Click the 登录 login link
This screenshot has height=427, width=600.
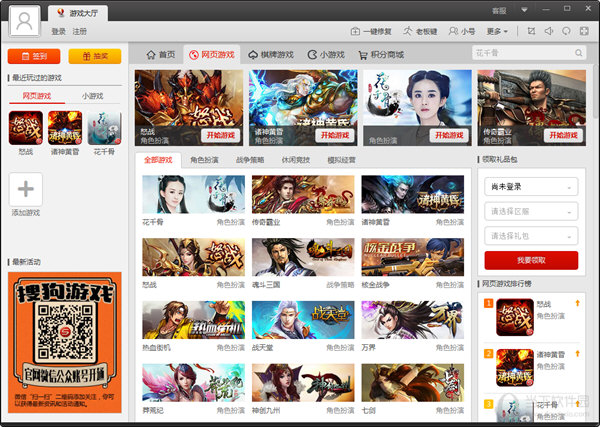click(59, 31)
